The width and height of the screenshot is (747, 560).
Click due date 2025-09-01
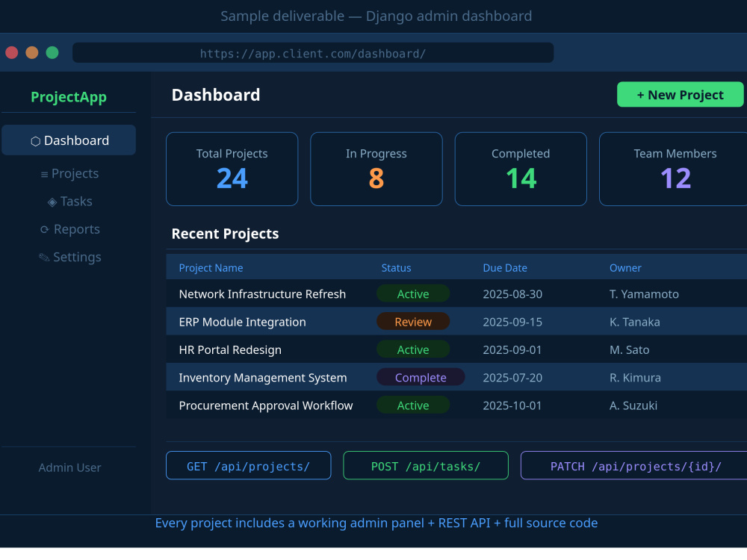pyautogui.click(x=512, y=350)
